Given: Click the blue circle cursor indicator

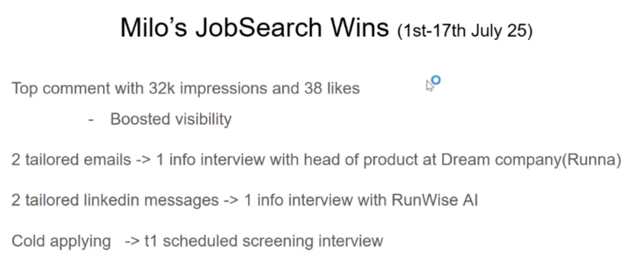Looking at the screenshot, I should click(x=436, y=80).
